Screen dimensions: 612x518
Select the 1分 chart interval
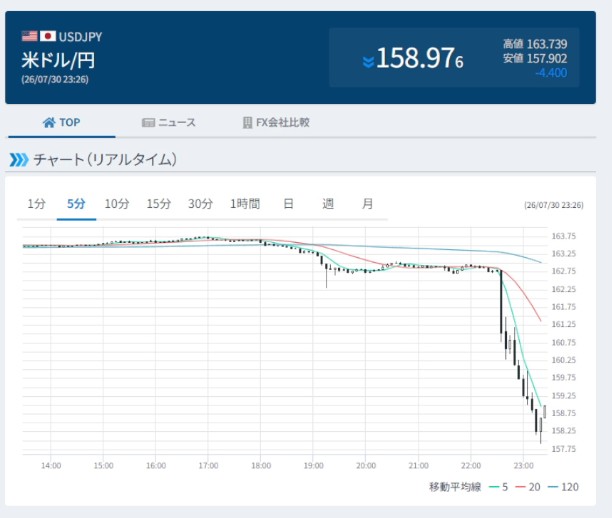[x=36, y=204]
